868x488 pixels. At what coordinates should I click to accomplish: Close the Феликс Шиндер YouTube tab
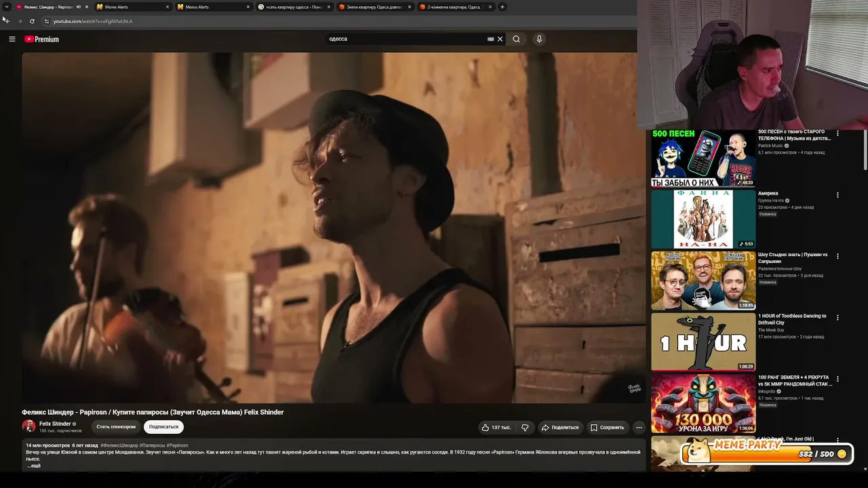coord(87,7)
